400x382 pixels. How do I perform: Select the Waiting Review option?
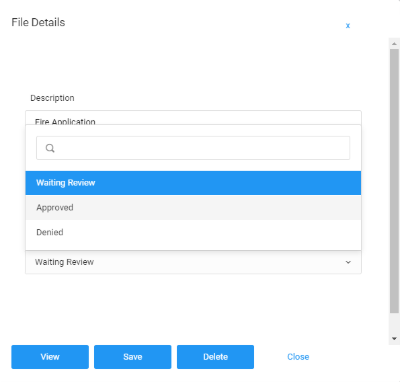193,183
